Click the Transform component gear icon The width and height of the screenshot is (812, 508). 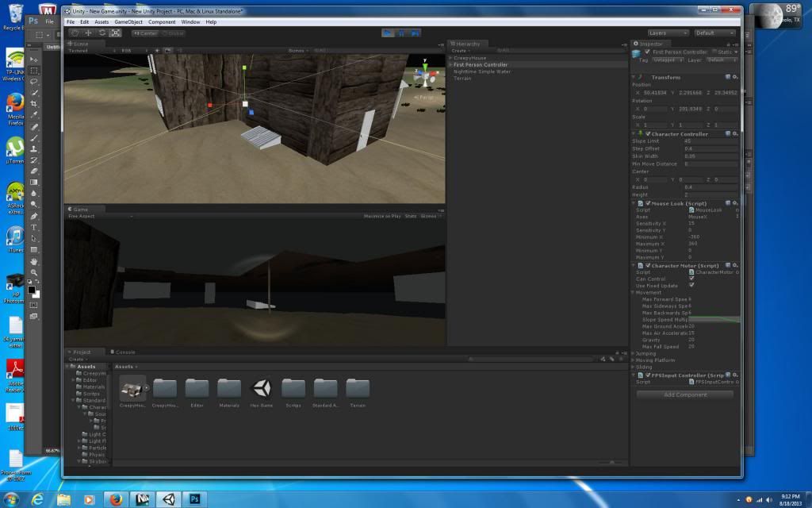pyautogui.click(x=735, y=77)
